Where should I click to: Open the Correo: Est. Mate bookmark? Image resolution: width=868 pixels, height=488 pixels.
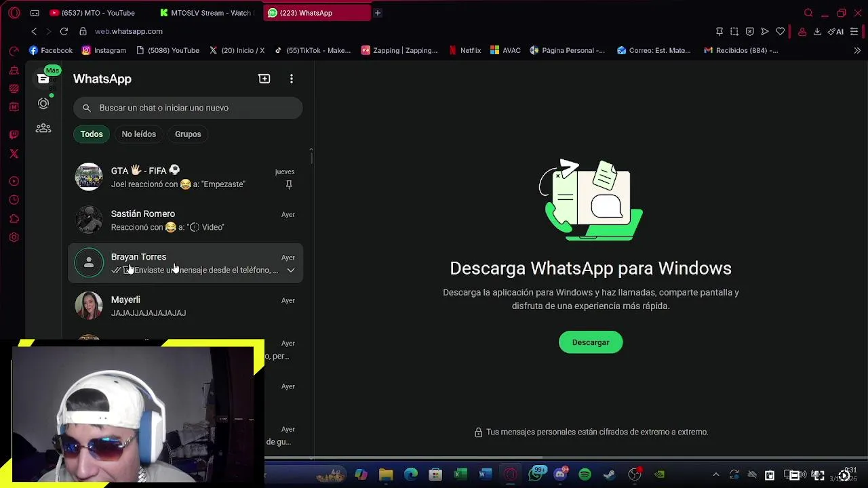654,50
